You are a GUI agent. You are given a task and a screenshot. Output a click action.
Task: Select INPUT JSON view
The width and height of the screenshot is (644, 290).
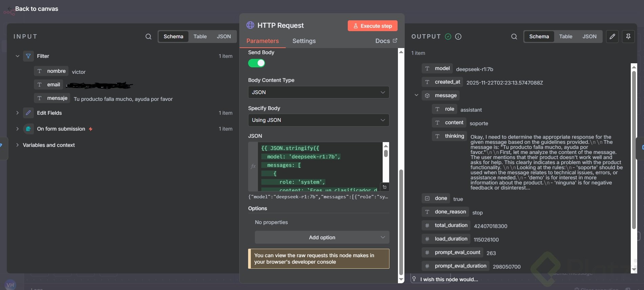(x=224, y=37)
